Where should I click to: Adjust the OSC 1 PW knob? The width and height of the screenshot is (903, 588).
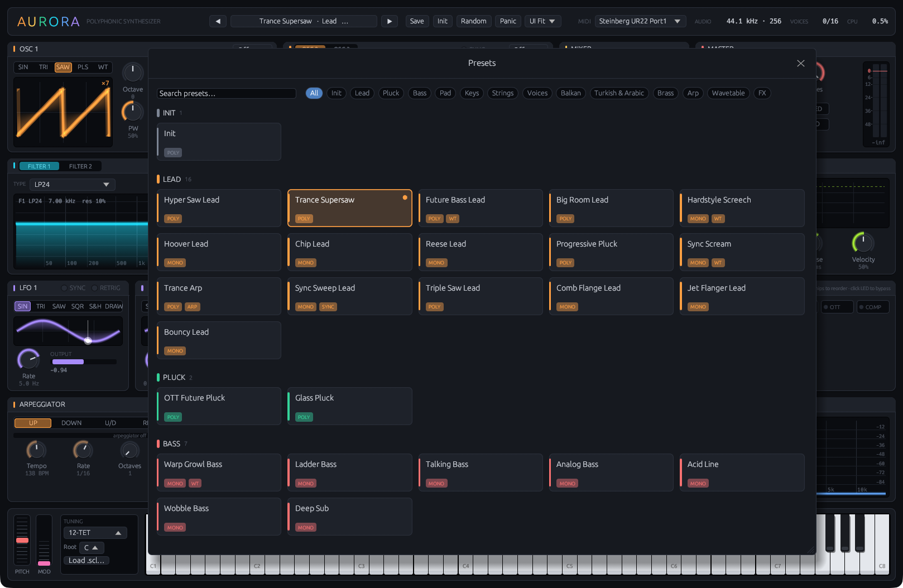[133, 111]
